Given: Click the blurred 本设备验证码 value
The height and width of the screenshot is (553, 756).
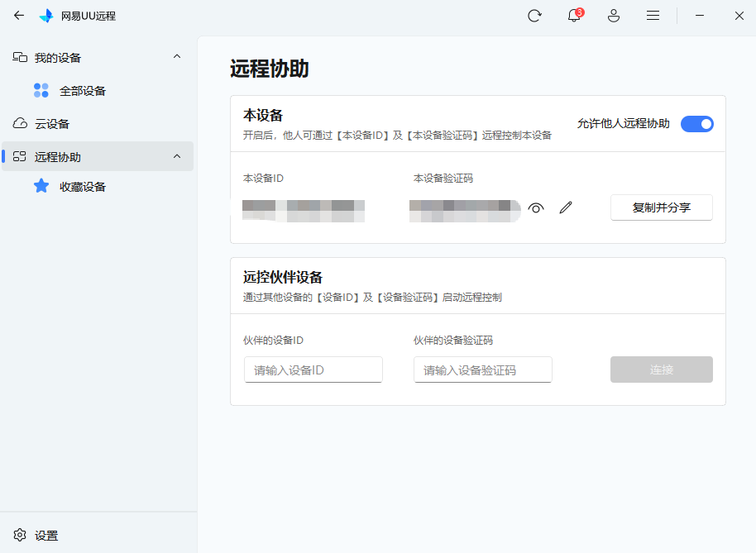Looking at the screenshot, I should [x=465, y=211].
